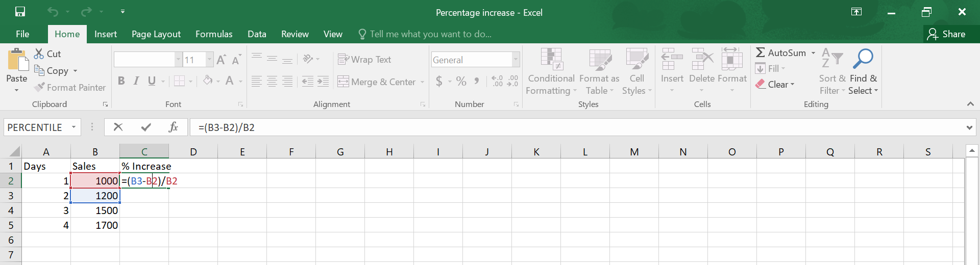The height and width of the screenshot is (265, 980).
Task: Click the Redo arrow icon
Action: coord(86,12)
